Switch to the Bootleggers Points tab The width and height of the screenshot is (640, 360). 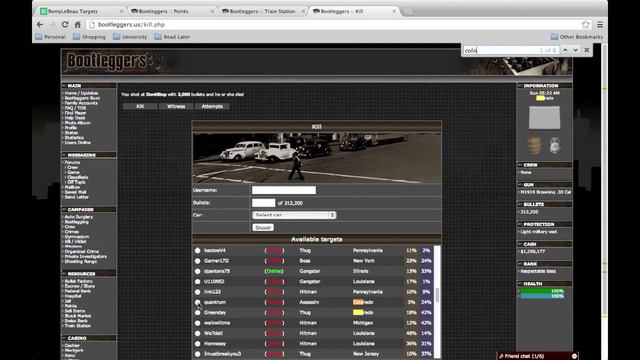172,11
